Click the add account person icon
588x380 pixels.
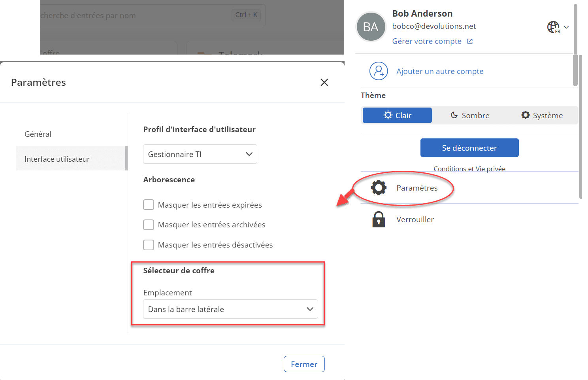coord(379,71)
